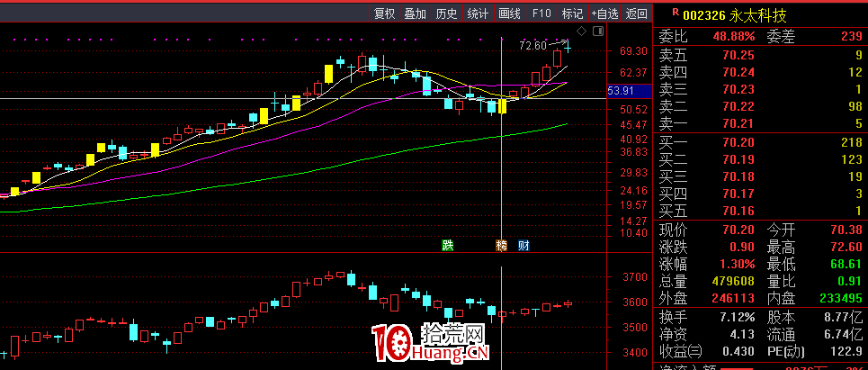Click the R marker beside the stock code
Viewport: 868px width, 370px height.
675,11
